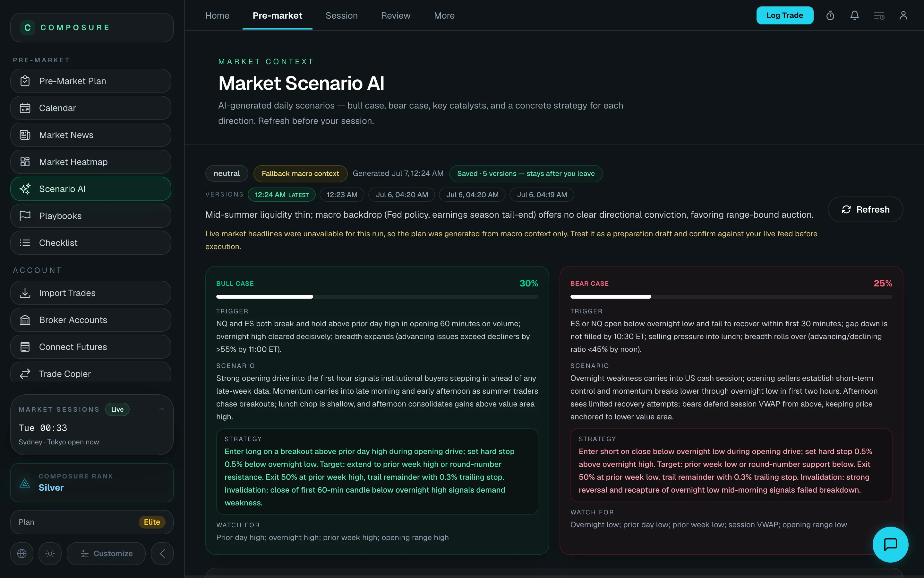Click the Bear Case 25% value
The height and width of the screenshot is (578, 924).
[x=883, y=283]
